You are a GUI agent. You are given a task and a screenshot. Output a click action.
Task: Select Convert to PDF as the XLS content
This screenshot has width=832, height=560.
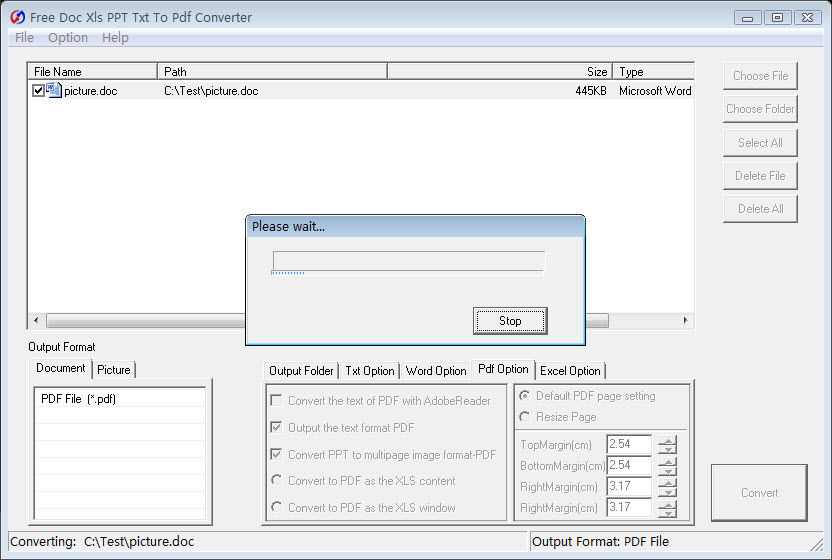tap(276, 480)
